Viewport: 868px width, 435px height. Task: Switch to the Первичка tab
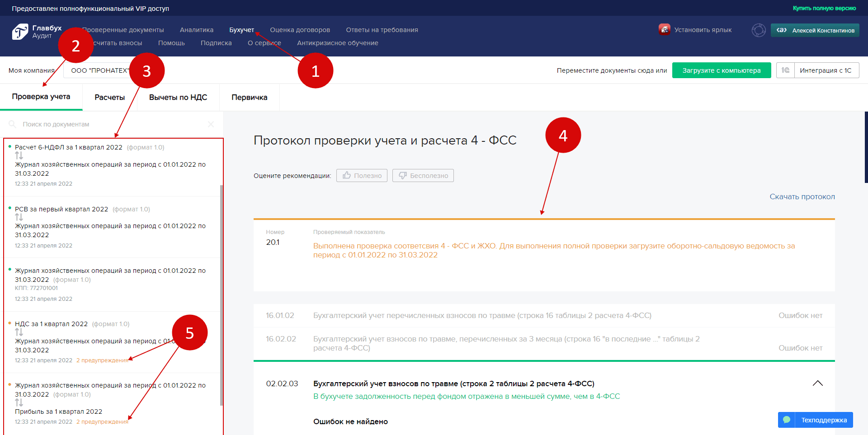[249, 97]
